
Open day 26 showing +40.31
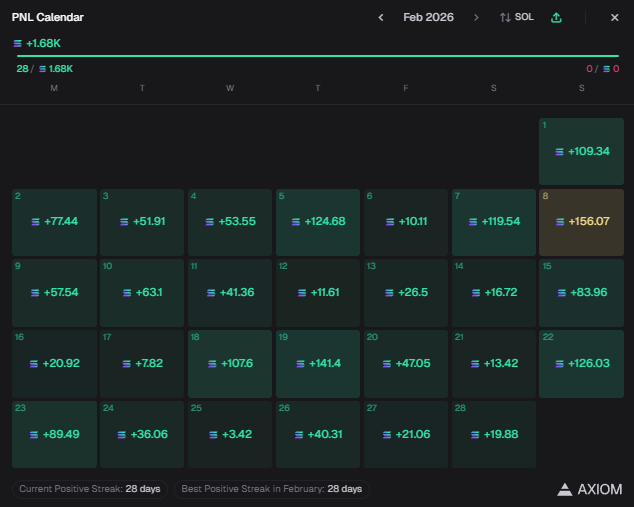click(x=318, y=435)
